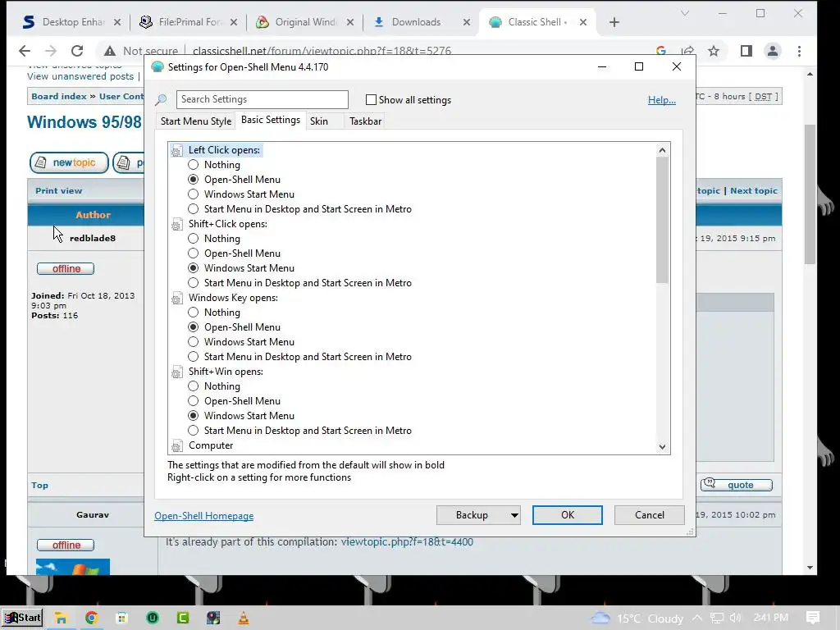Click Cancel in the settings dialog
The height and width of the screenshot is (630, 840).
point(650,515)
